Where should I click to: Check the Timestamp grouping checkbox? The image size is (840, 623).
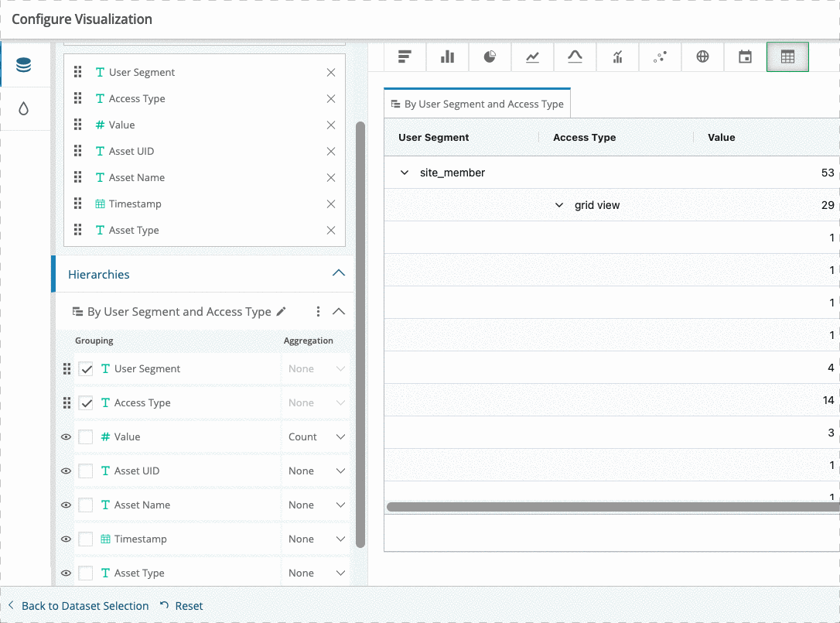(86, 539)
